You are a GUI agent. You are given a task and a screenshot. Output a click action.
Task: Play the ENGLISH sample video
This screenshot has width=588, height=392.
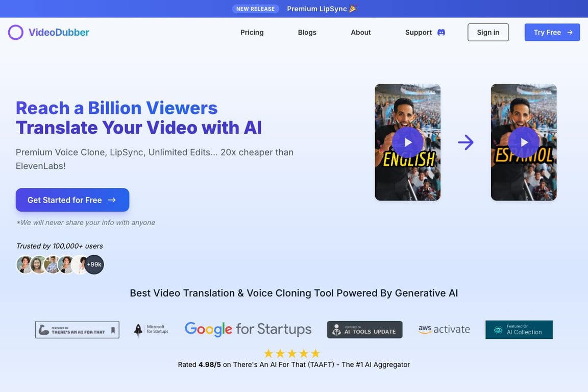pos(408,142)
